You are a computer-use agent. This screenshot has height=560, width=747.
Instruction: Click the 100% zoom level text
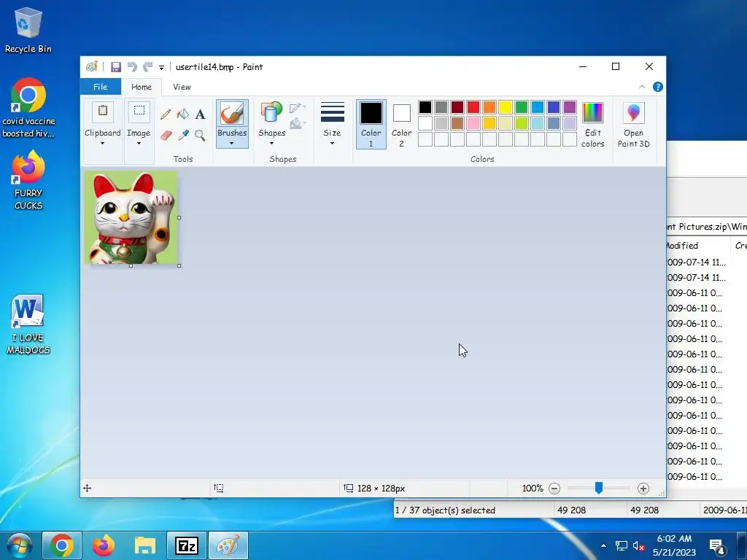pos(532,488)
